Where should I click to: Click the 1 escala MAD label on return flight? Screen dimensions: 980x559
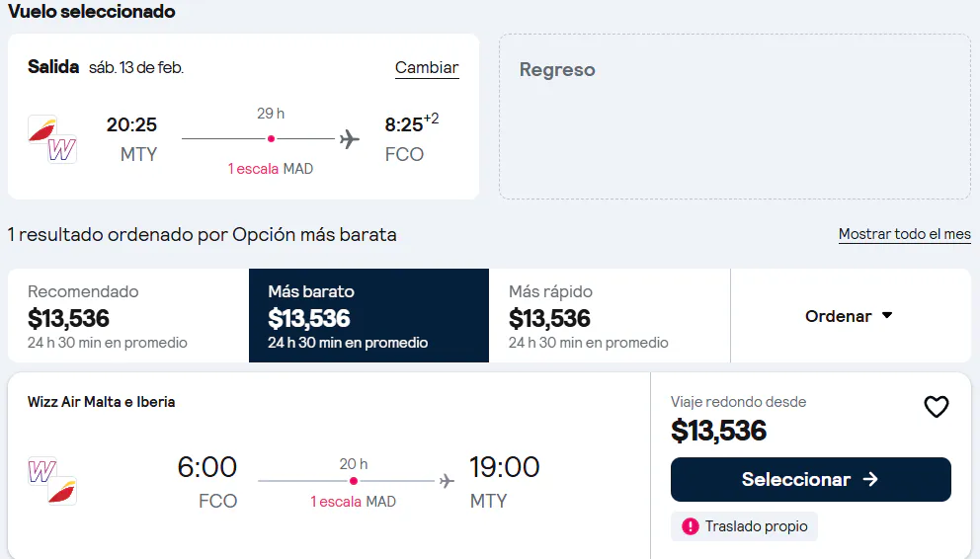[x=353, y=502]
